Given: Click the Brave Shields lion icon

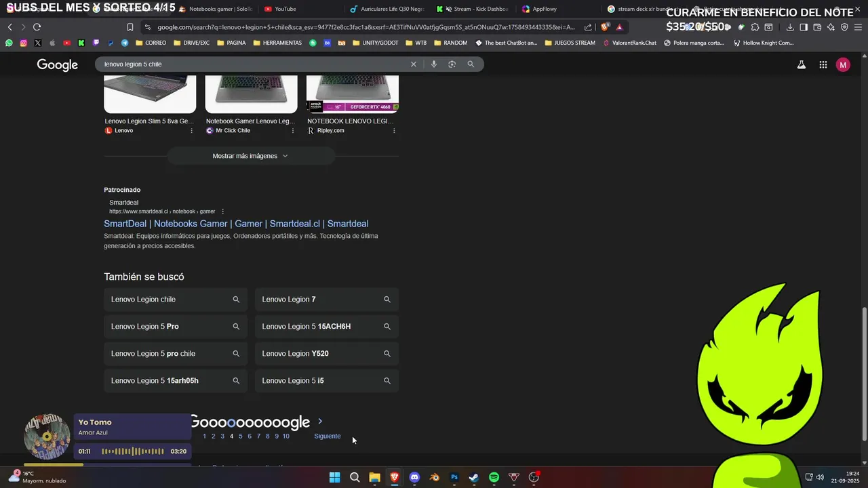Looking at the screenshot, I should click(x=605, y=27).
